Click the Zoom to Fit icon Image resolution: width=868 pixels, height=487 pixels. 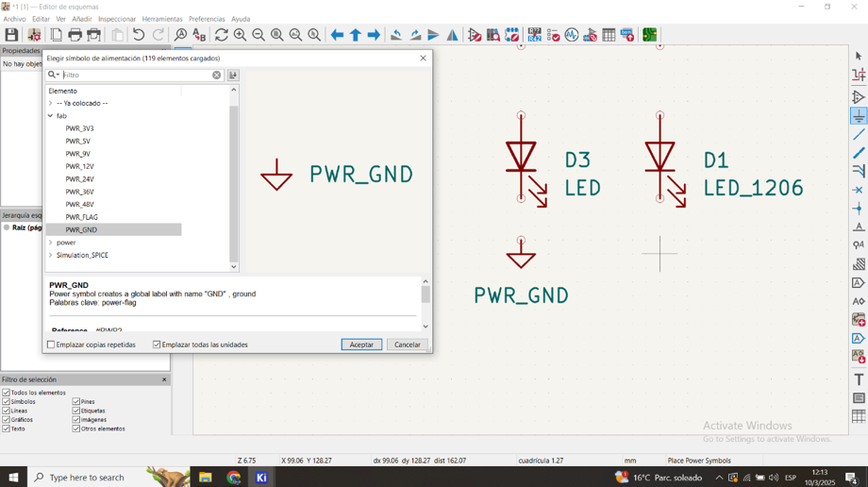[276, 35]
